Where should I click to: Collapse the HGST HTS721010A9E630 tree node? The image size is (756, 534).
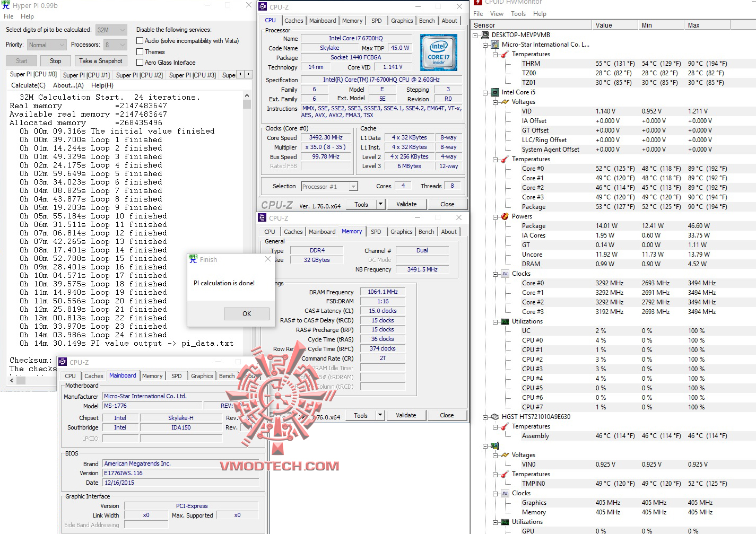pos(485,417)
